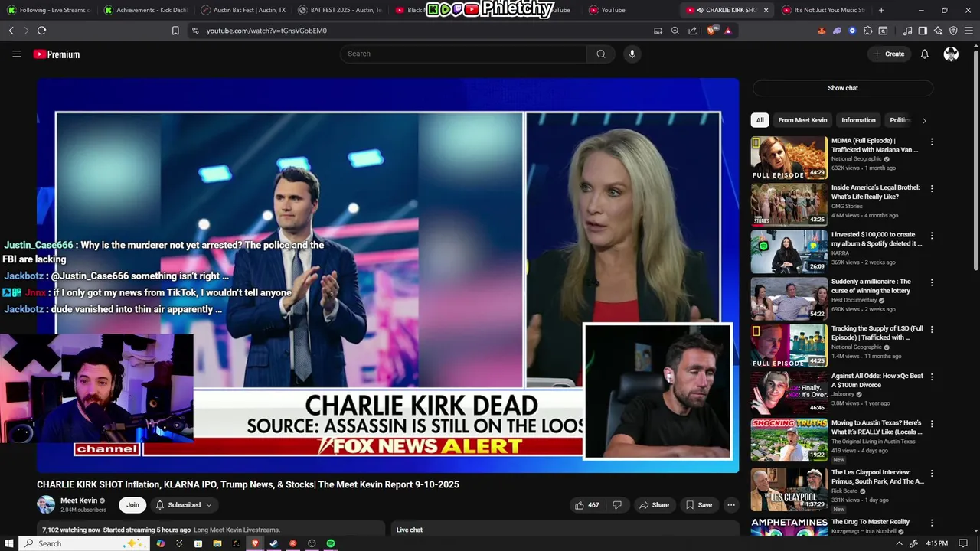Click the Share button
The image size is (980, 551).
pos(655,505)
